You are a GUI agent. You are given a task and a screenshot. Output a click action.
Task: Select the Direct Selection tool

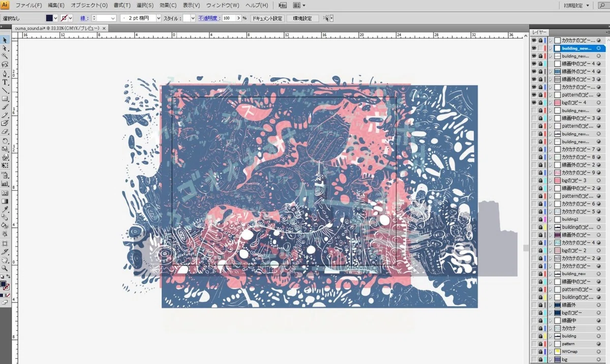point(5,48)
